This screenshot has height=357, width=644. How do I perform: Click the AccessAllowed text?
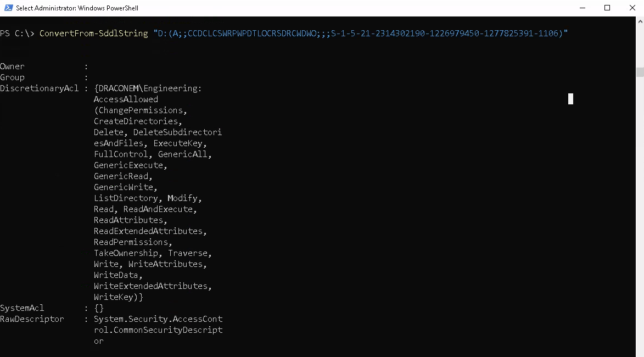[x=126, y=99]
